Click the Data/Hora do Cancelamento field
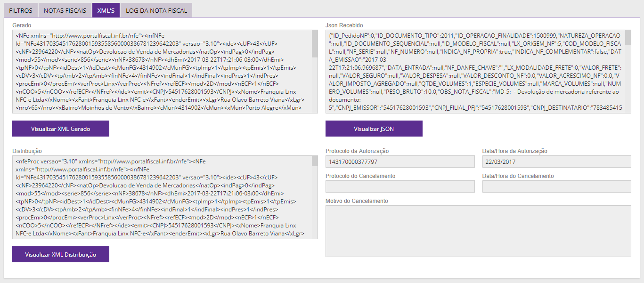644x283 pixels. coord(556,186)
